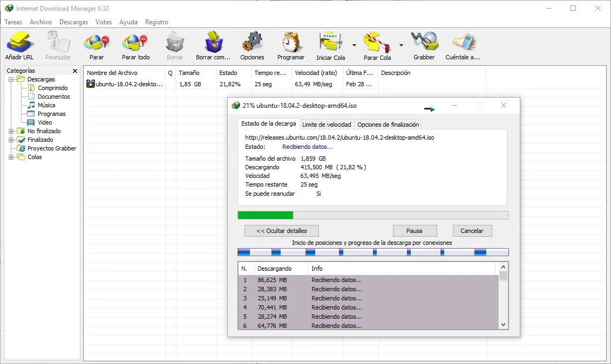Open the Registro menu
The image size is (611, 364).
[157, 22]
